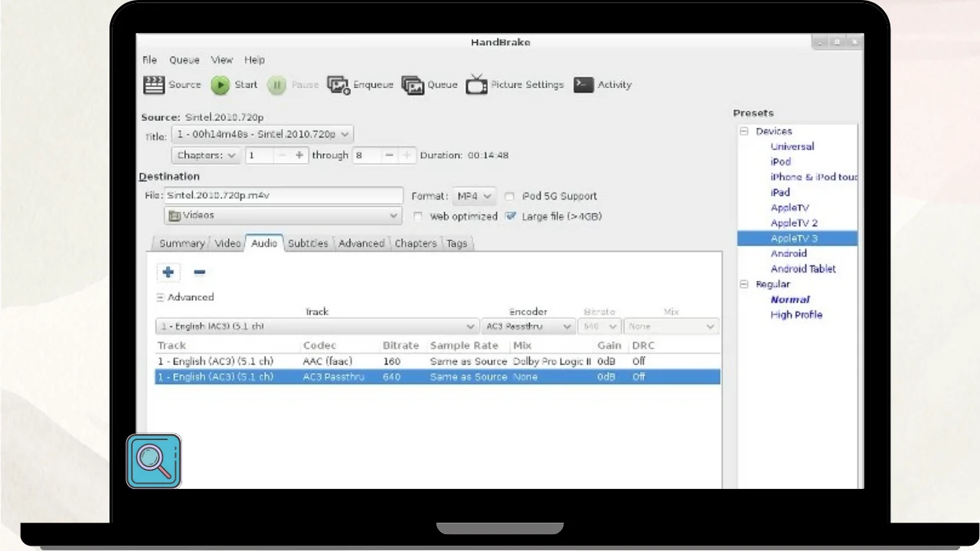Click the Source clapperboard icon
980x551 pixels.
click(x=155, y=85)
